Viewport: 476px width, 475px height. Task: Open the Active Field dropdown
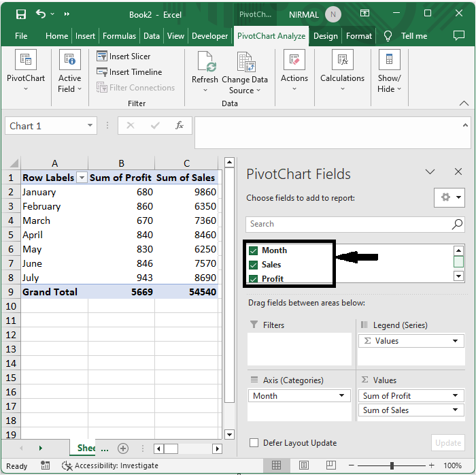(x=70, y=71)
